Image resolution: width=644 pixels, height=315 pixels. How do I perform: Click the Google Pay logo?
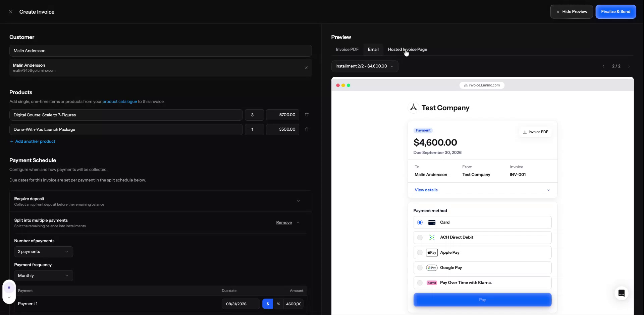pos(432,268)
